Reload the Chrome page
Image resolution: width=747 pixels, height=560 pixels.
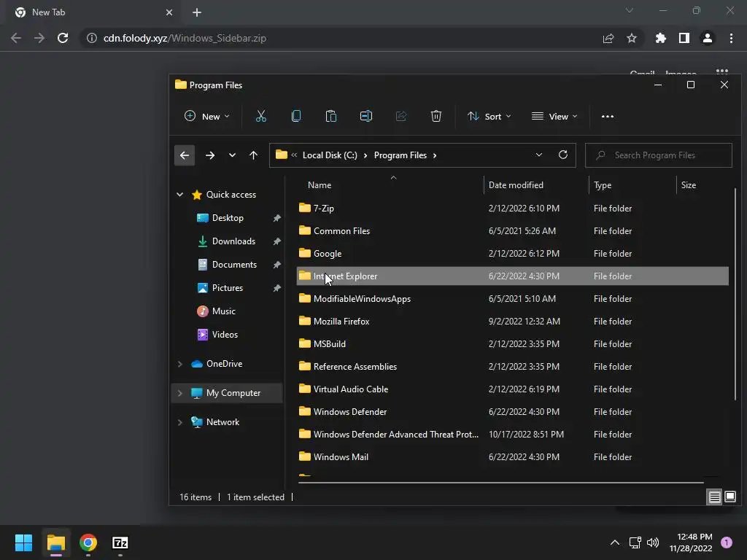pos(63,38)
